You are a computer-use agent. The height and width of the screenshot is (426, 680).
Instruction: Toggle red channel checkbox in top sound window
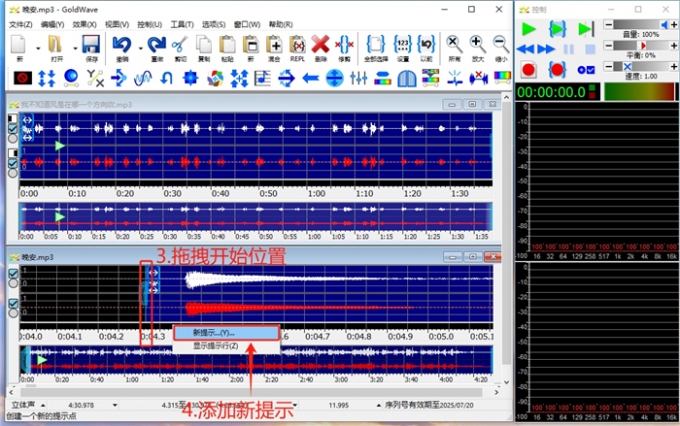coord(13,164)
